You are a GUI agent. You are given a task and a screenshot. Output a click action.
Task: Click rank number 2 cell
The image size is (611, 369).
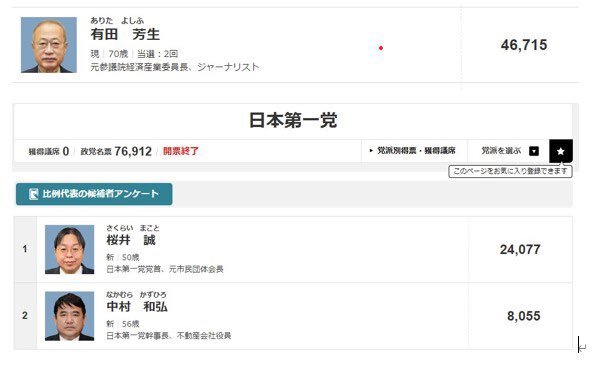click(x=25, y=316)
